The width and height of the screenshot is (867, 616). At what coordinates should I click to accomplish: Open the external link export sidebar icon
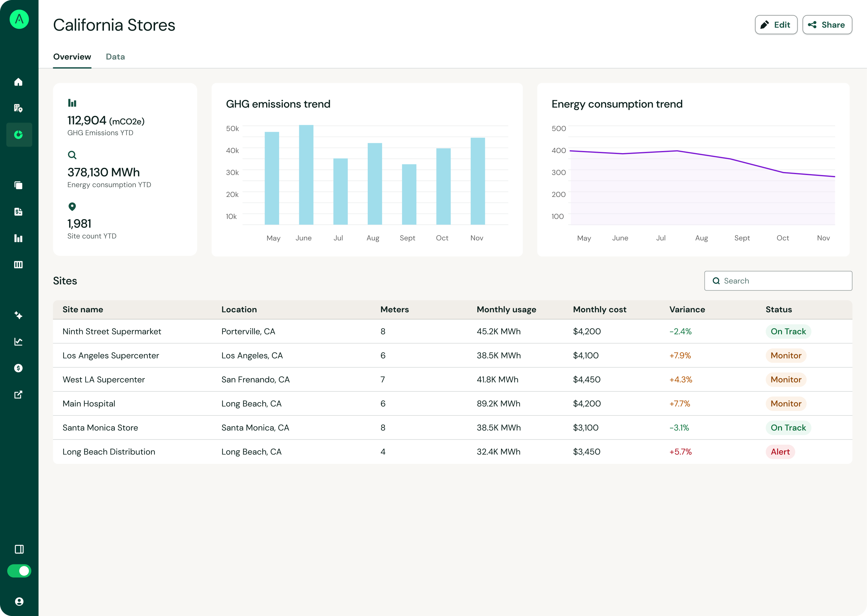pyautogui.click(x=18, y=394)
